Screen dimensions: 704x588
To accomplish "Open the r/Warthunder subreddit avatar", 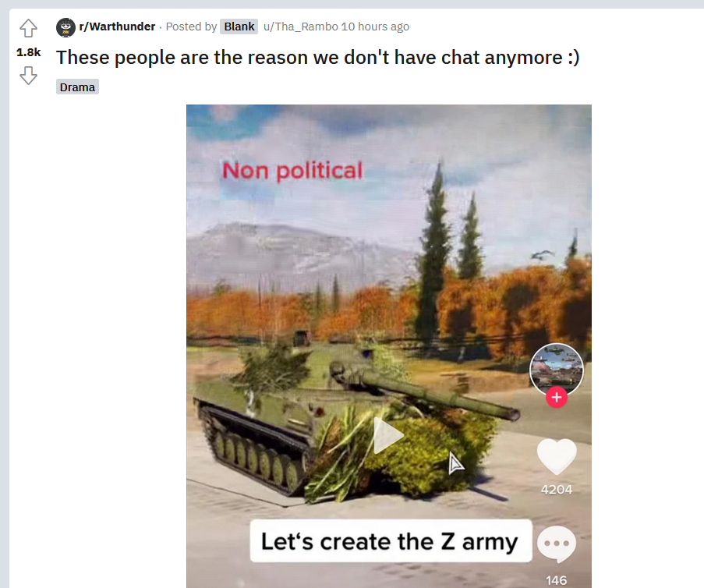I will [65, 27].
